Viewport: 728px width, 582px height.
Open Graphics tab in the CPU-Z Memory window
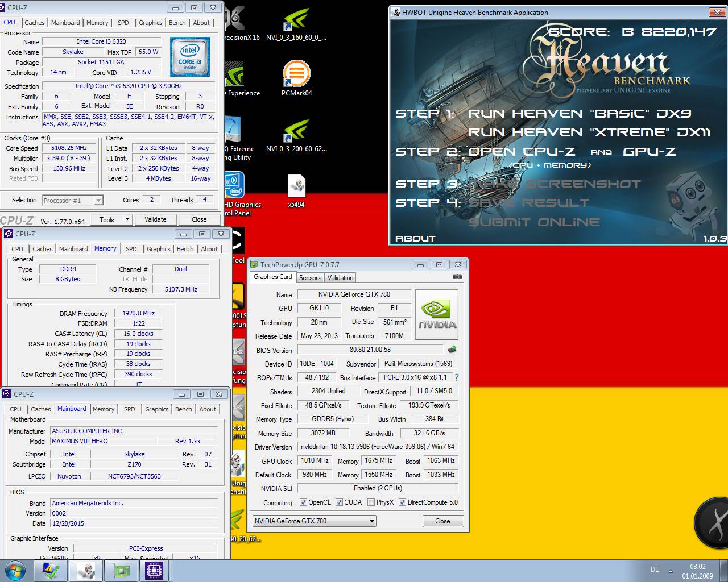(x=158, y=249)
